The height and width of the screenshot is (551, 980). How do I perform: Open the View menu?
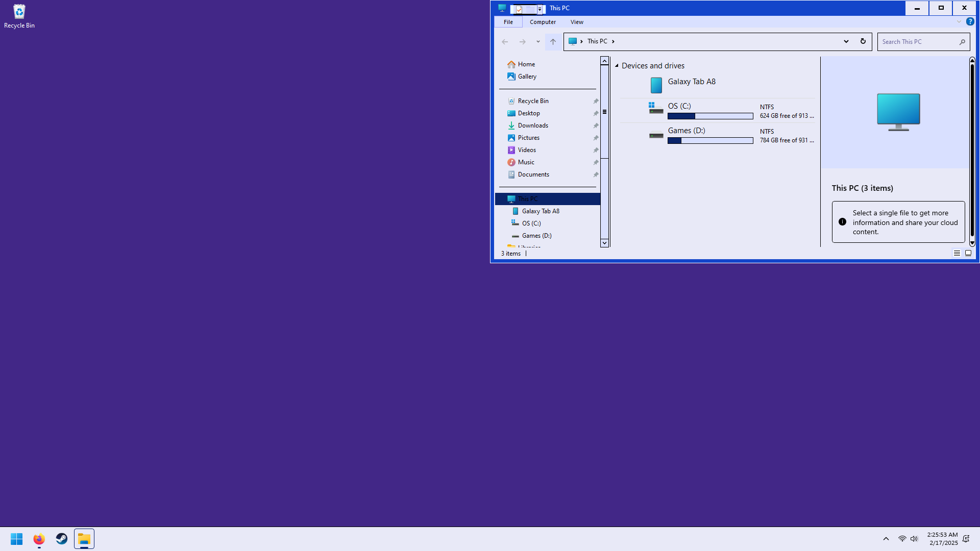point(577,21)
